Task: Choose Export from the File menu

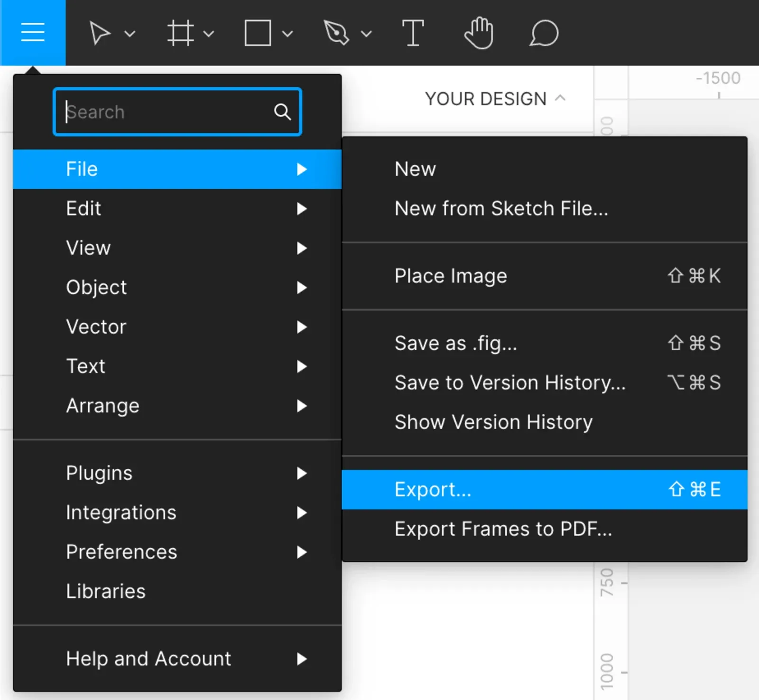Action: (433, 489)
